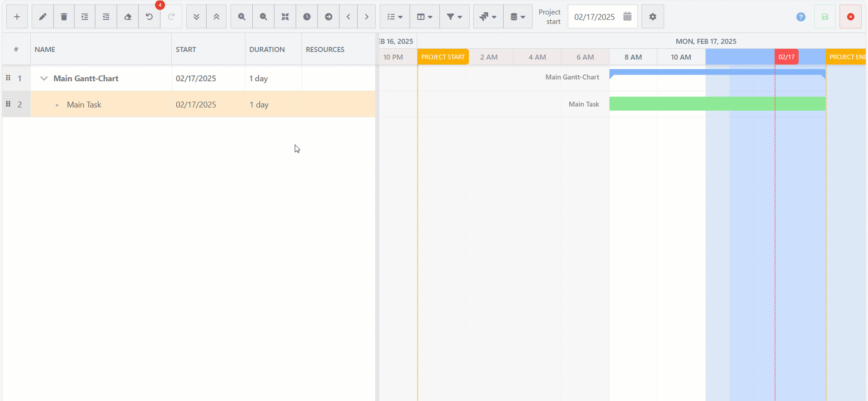Open the filter dropdown
Screen dimensions: 868x401
454,17
